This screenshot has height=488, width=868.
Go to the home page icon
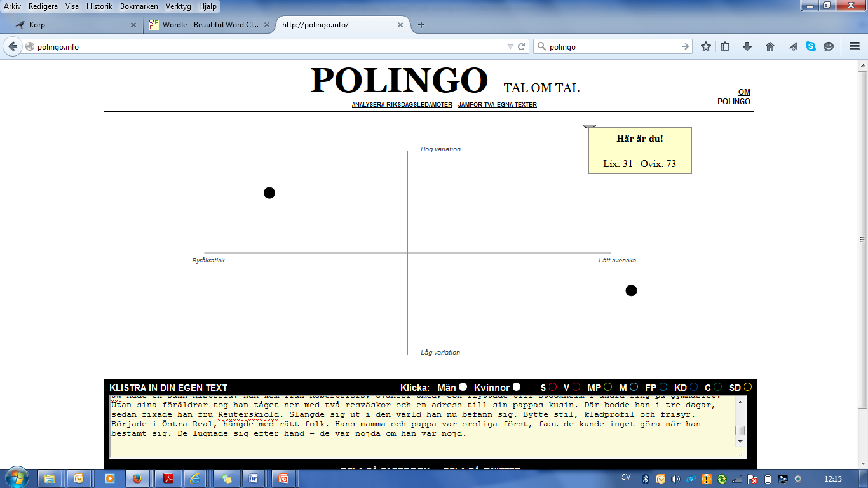pyautogui.click(x=770, y=46)
